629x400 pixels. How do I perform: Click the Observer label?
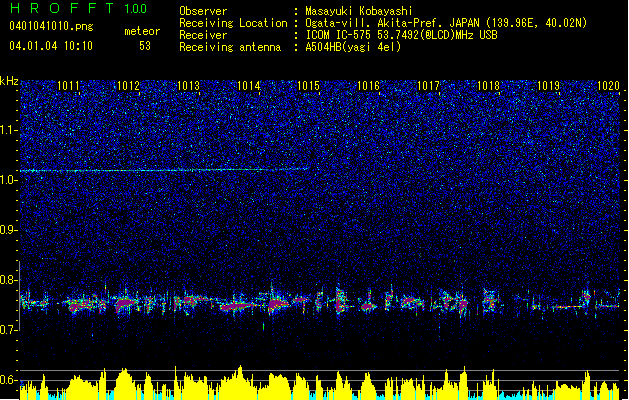tap(203, 11)
